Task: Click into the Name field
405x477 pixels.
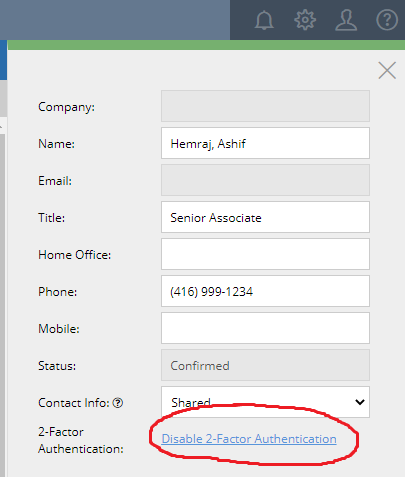Action: 265,143
